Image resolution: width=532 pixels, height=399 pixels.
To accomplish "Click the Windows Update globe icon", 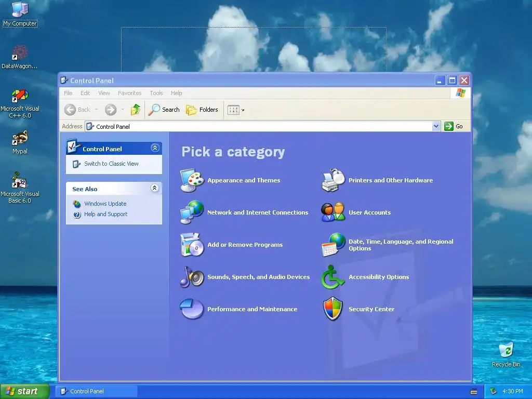I will [77, 204].
